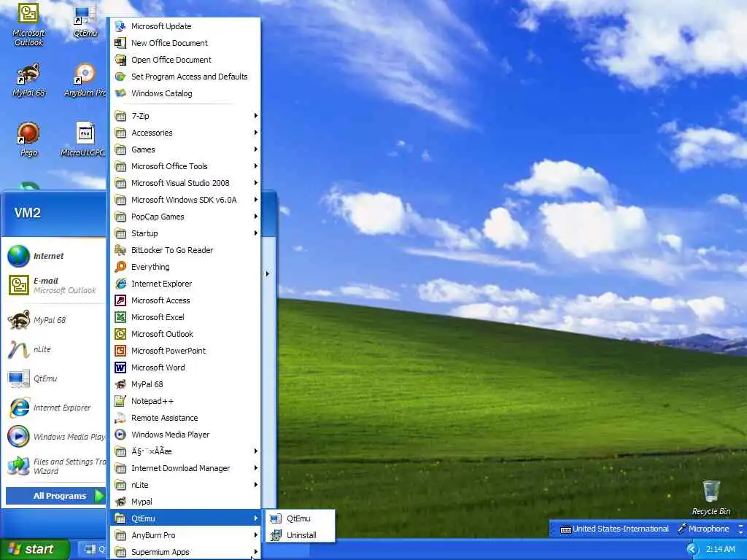This screenshot has height=560, width=747.
Task: Open the garbled-name program folder
Action: [185, 451]
